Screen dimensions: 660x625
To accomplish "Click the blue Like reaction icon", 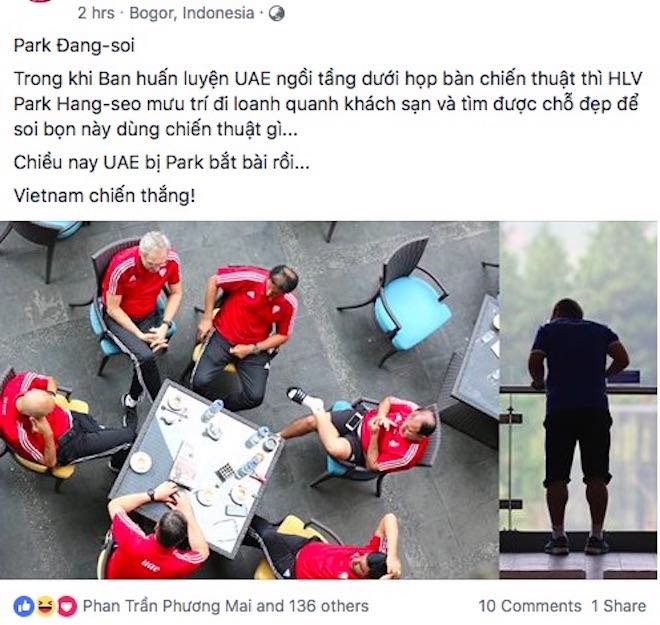I will 24,606.
